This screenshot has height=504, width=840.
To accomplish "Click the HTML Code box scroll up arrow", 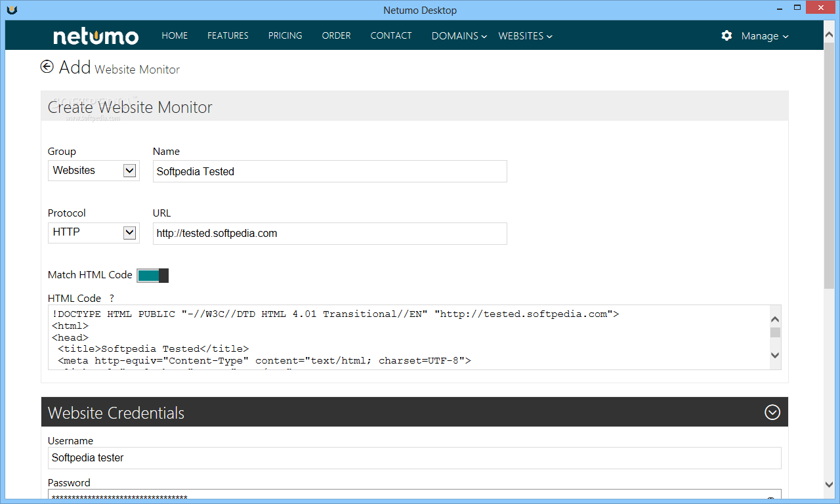I will (x=775, y=318).
